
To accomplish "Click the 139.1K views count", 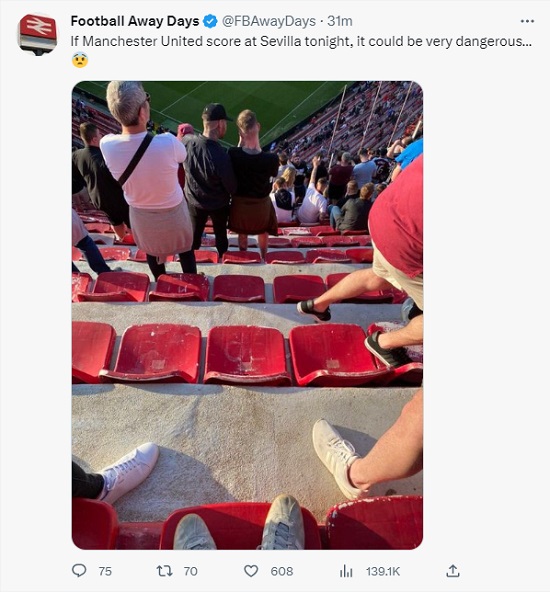I will pyautogui.click(x=382, y=571).
